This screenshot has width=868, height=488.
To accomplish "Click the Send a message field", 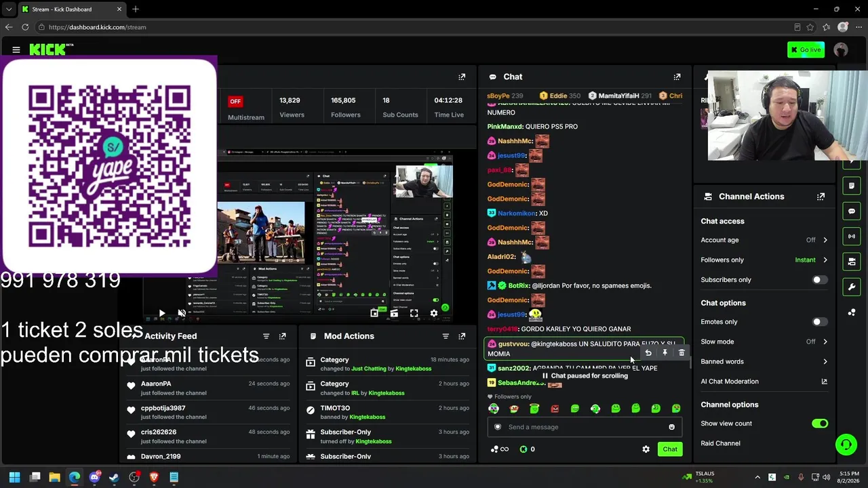I will pyautogui.click(x=585, y=427).
